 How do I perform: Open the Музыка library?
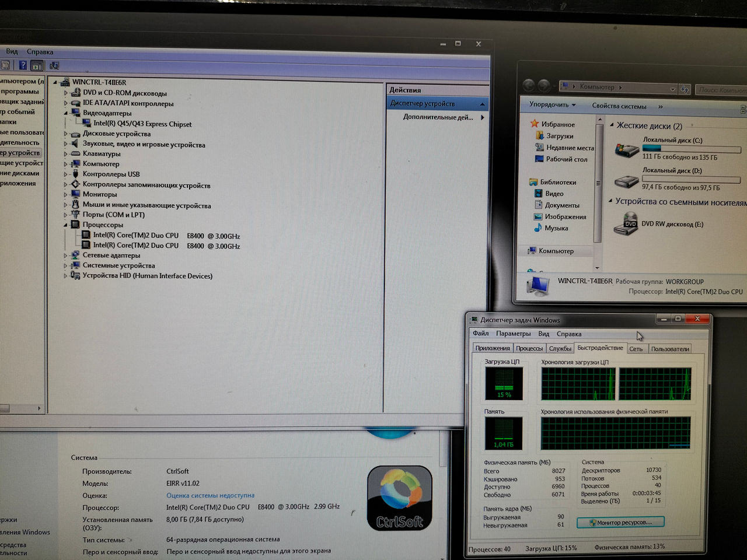click(557, 228)
